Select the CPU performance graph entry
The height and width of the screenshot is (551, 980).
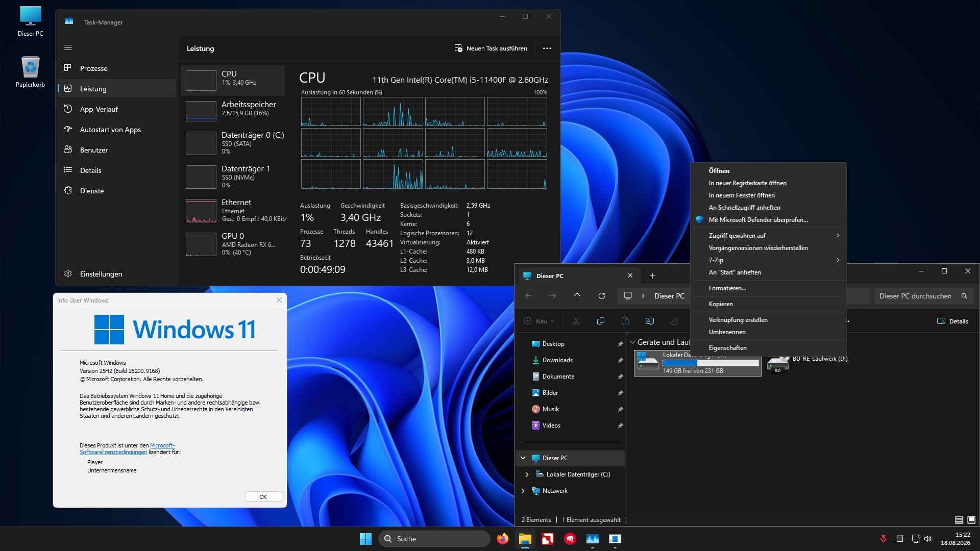[233, 80]
